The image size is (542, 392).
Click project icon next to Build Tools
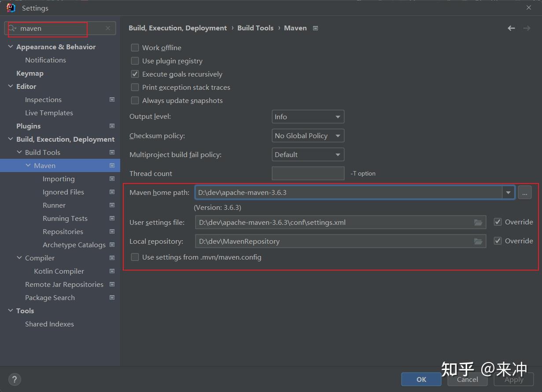tap(112, 152)
